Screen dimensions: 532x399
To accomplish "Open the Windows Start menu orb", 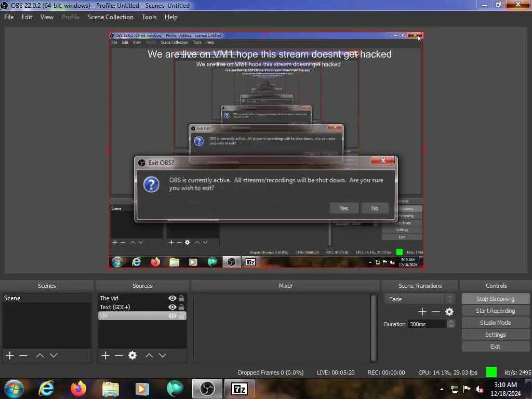I will pyautogui.click(x=14, y=389).
